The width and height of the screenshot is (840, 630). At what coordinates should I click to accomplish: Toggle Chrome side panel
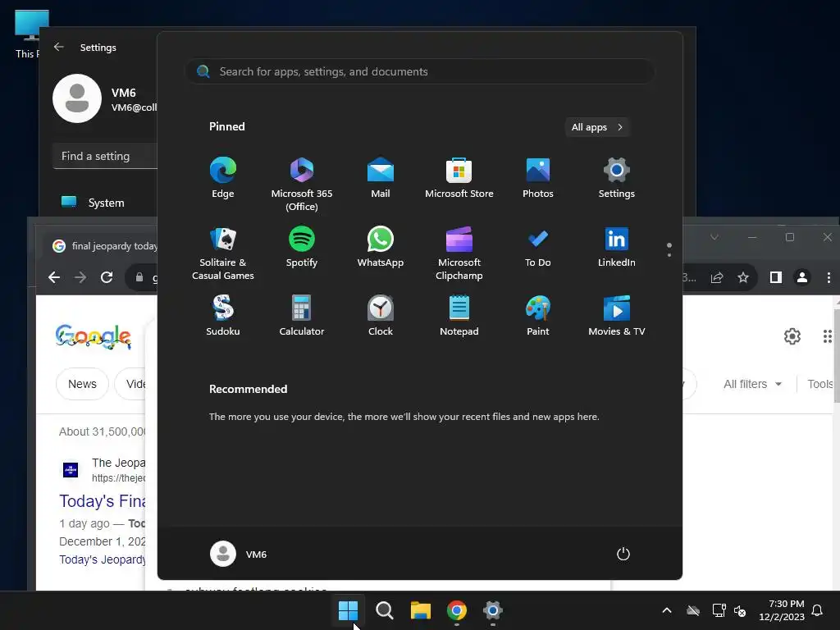(x=776, y=277)
